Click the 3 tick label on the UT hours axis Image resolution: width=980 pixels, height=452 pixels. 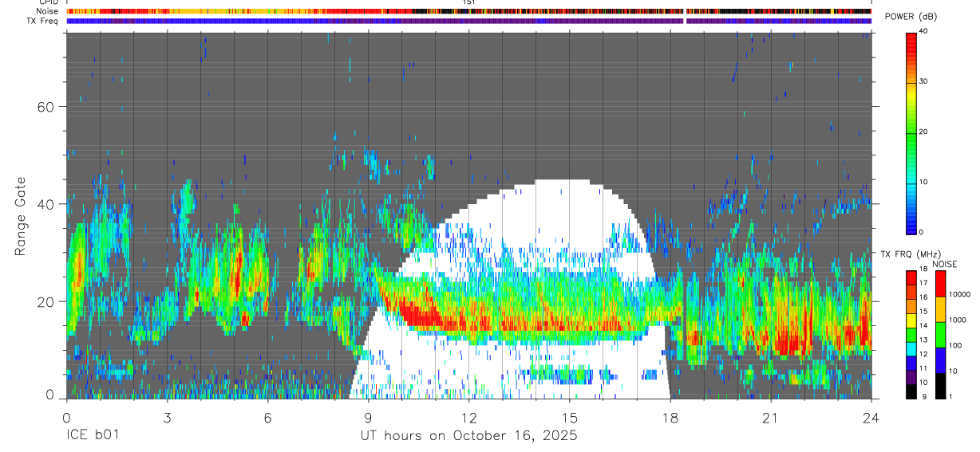167,416
